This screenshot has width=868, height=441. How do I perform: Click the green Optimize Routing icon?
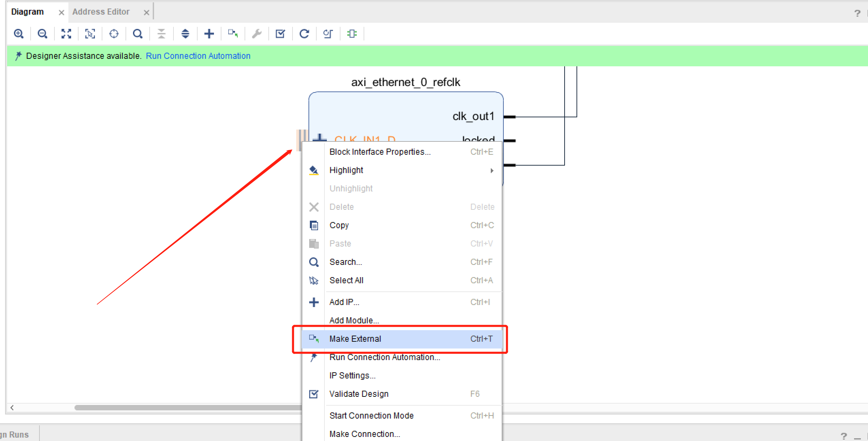click(352, 34)
